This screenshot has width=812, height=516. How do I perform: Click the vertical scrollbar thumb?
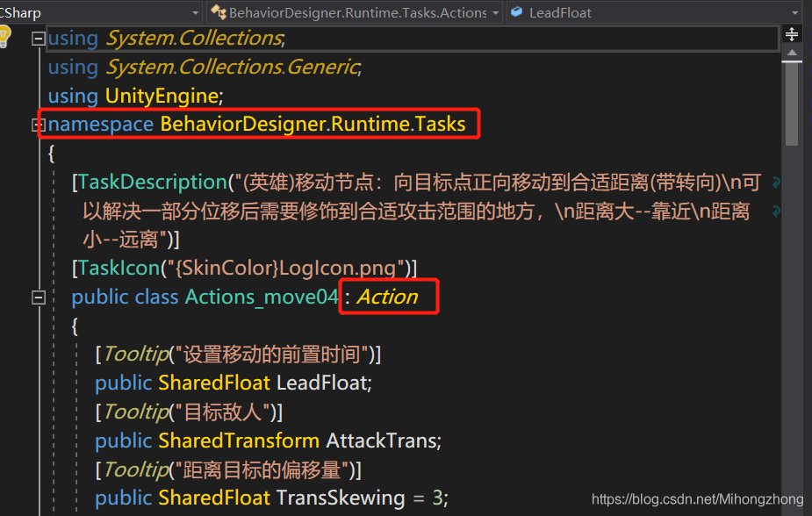792,104
